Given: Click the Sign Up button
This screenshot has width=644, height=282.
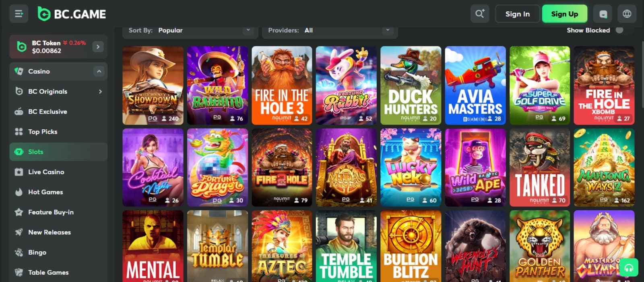Looking at the screenshot, I should [564, 14].
